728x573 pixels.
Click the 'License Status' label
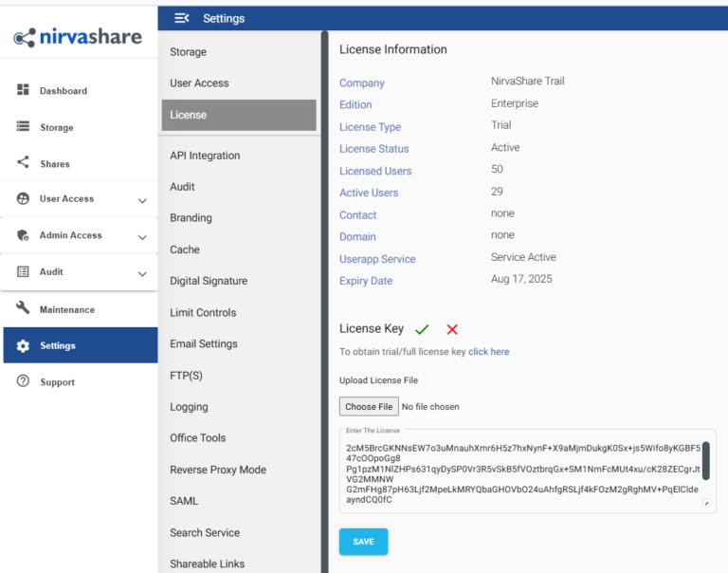[374, 149]
